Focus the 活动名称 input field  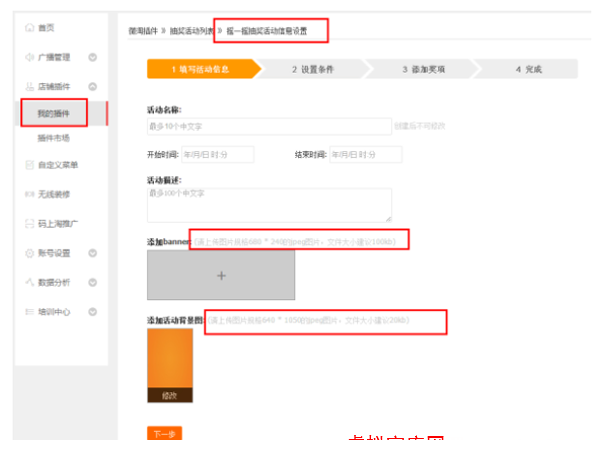tap(269, 126)
